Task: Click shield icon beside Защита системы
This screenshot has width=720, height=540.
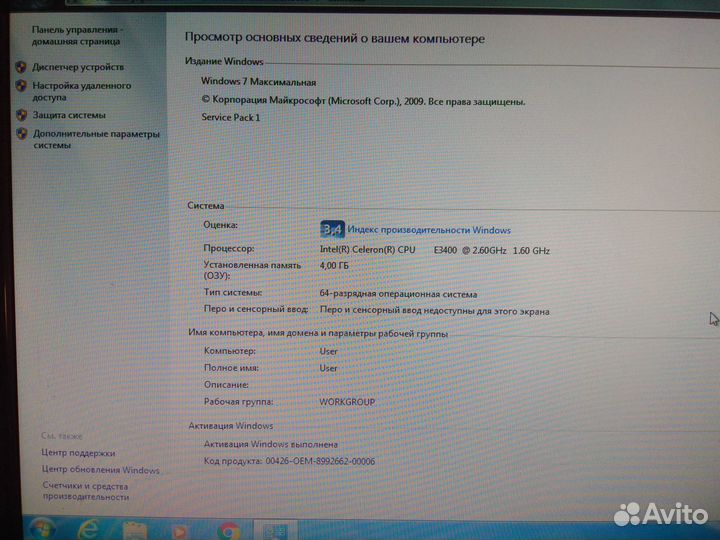Action: coord(21,115)
